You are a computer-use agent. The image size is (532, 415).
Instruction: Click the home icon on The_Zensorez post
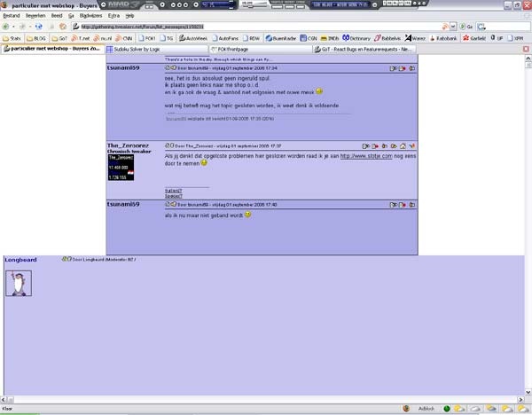coord(403,146)
